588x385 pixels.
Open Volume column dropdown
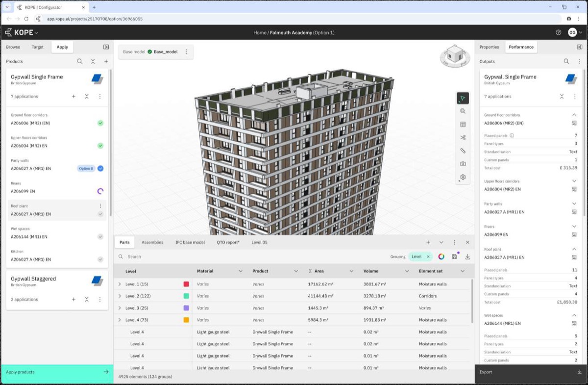pos(407,271)
